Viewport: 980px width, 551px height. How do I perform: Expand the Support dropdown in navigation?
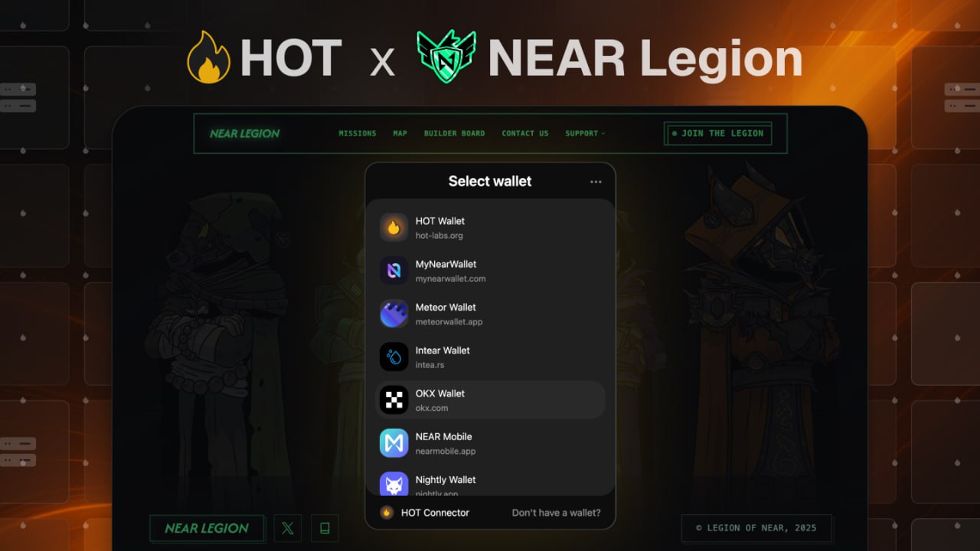(585, 133)
